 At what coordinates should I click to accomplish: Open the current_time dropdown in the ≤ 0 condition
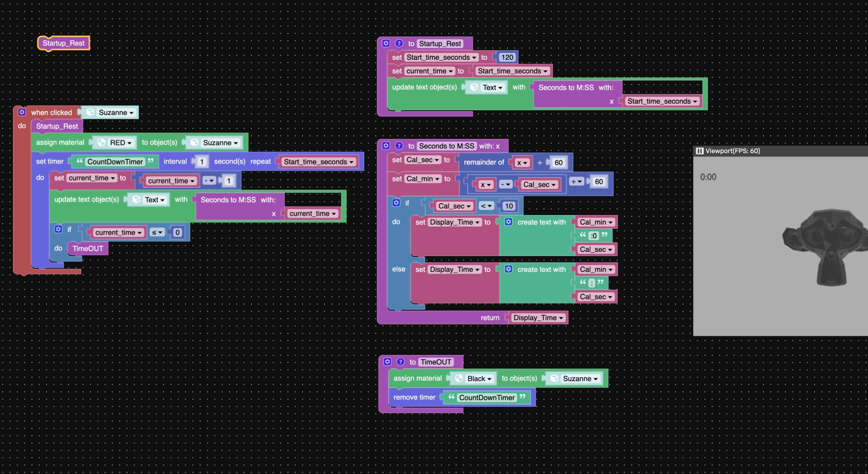pos(118,232)
